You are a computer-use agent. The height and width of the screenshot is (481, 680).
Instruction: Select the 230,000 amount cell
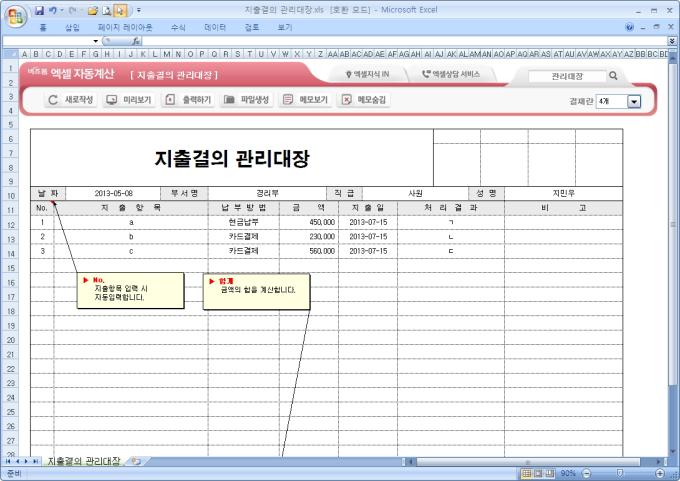(x=309, y=237)
